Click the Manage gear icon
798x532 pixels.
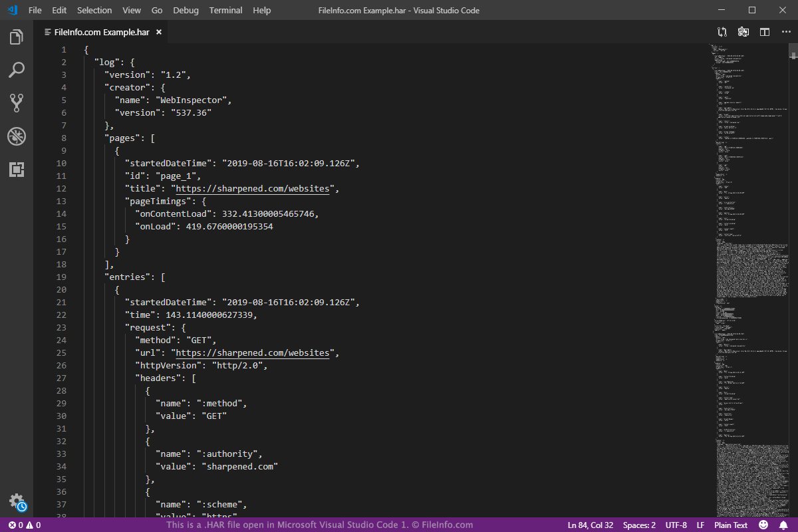pyautogui.click(x=17, y=502)
